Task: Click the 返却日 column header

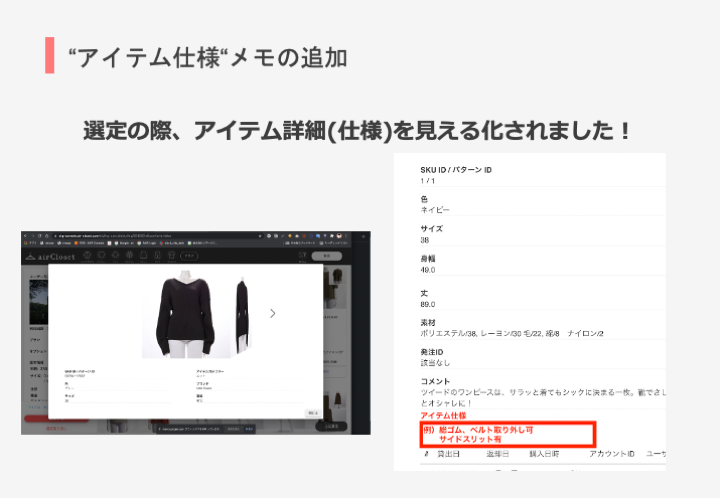Action: tap(499, 454)
